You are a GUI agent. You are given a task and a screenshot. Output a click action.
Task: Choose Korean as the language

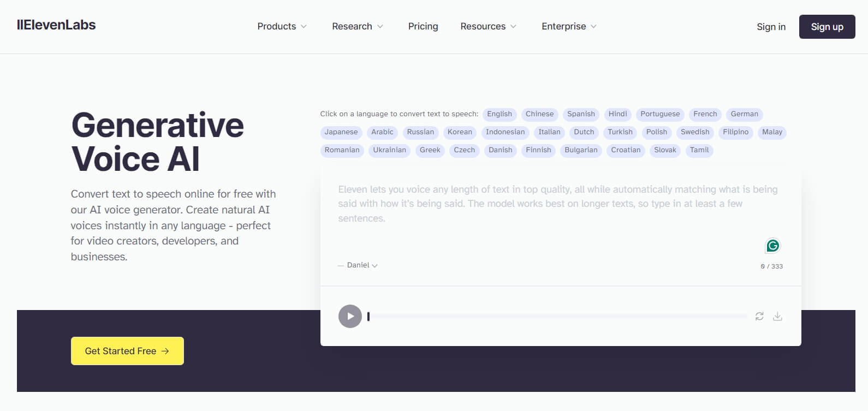(460, 132)
